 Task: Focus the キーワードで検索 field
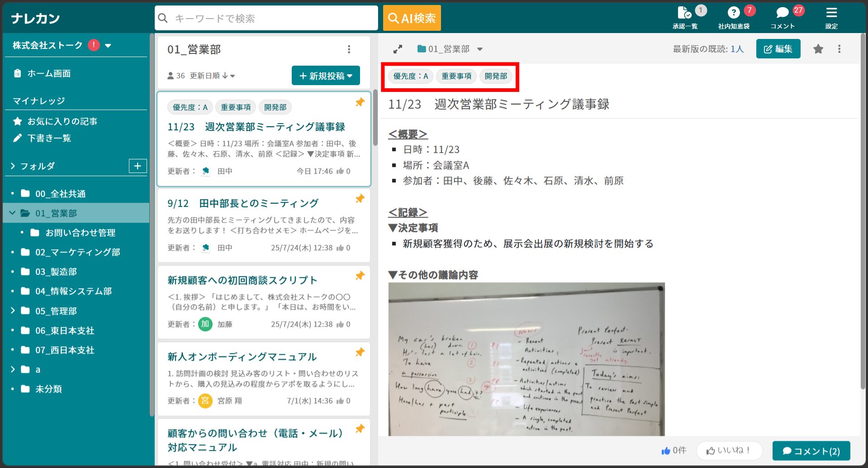point(266,18)
